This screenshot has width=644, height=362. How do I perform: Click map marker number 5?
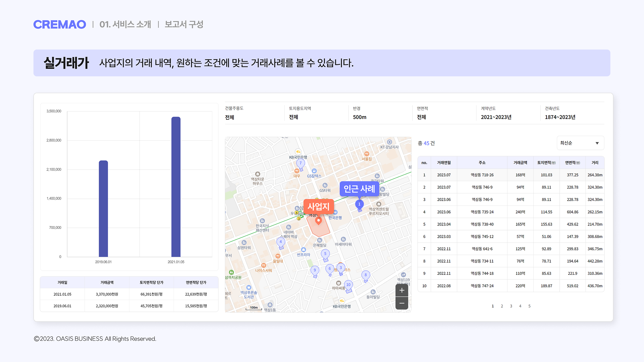[x=325, y=254]
